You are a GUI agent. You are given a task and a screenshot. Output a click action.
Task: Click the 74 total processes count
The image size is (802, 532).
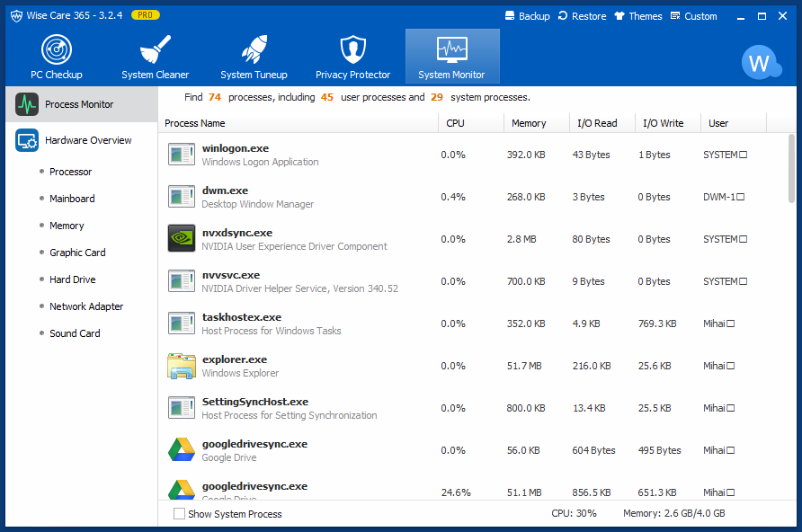[215, 97]
